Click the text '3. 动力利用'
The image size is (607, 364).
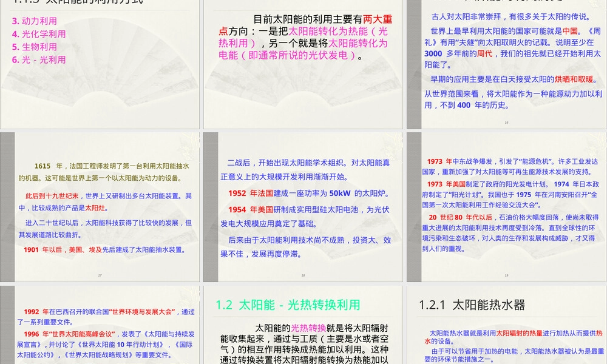(35, 21)
